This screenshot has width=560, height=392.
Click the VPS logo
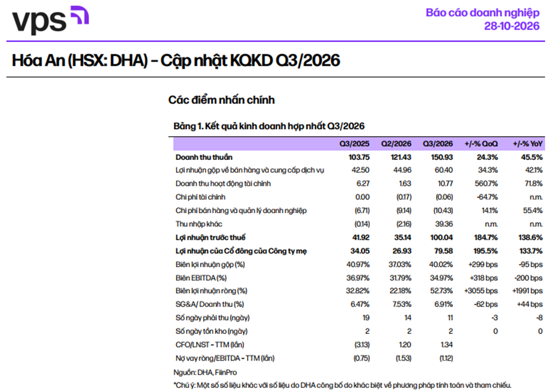[x=50, y=20]
